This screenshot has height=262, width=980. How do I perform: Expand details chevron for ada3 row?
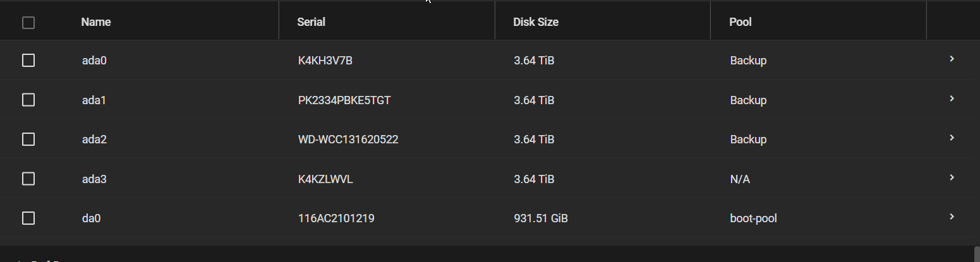point(952,177)
